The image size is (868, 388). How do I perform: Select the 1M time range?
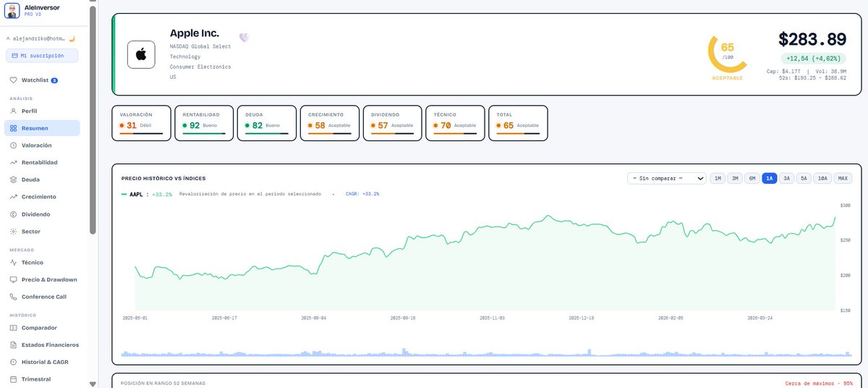click(x=718, y=178)
